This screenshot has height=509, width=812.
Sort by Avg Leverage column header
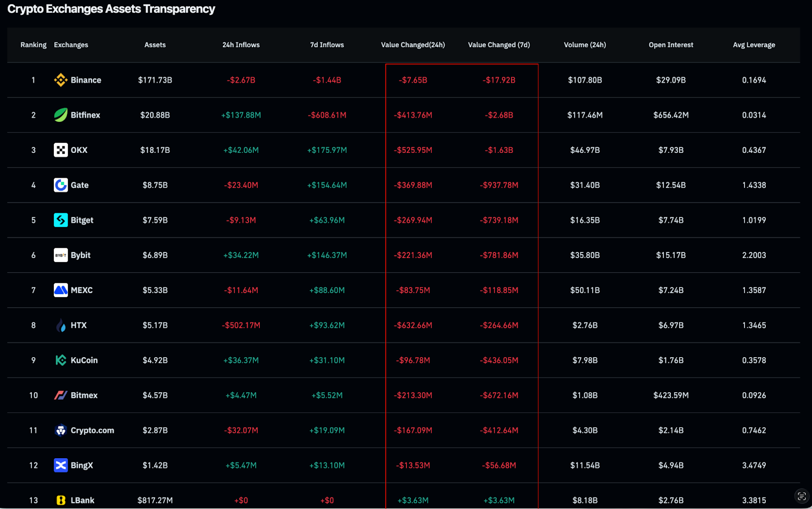[754, 45]
